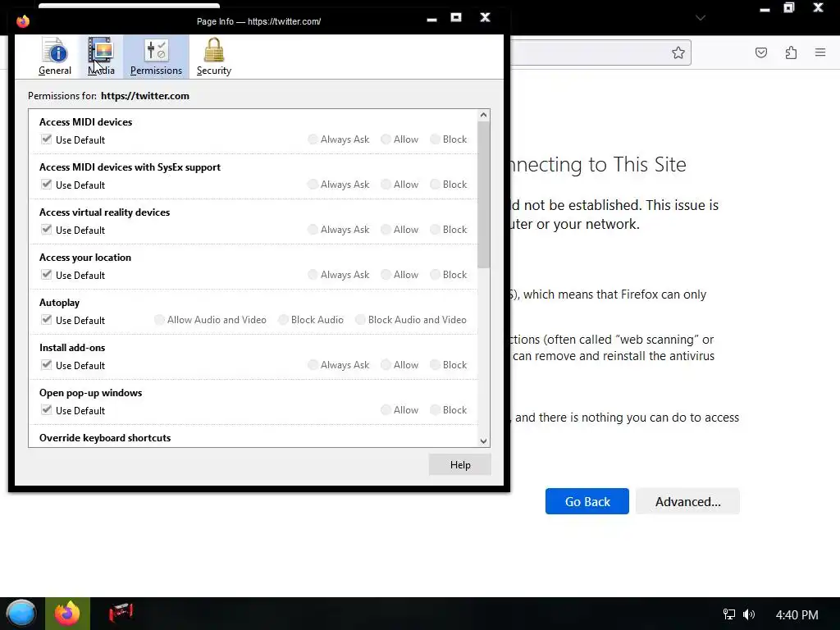Click the Firefox taskbar icon
The image size is (840, 630).
coord(67,614)
